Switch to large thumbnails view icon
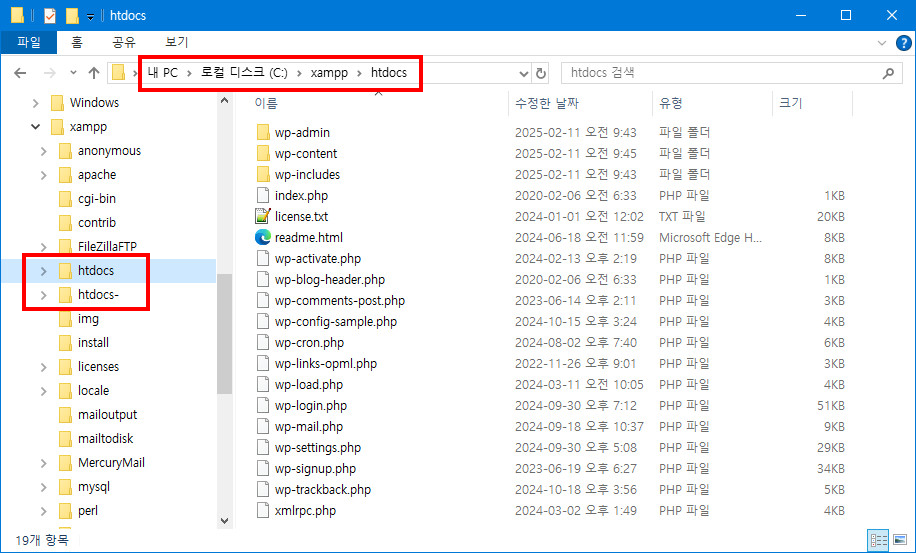 point(900,541)
